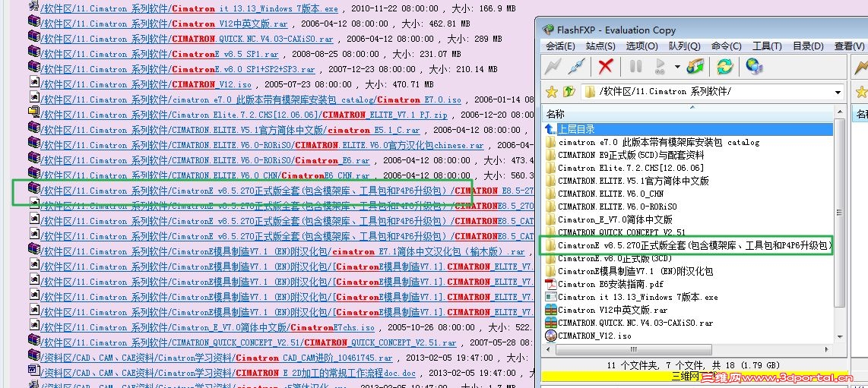Click PDF icon of Cimatron E6安装指南.pdf

550,284
